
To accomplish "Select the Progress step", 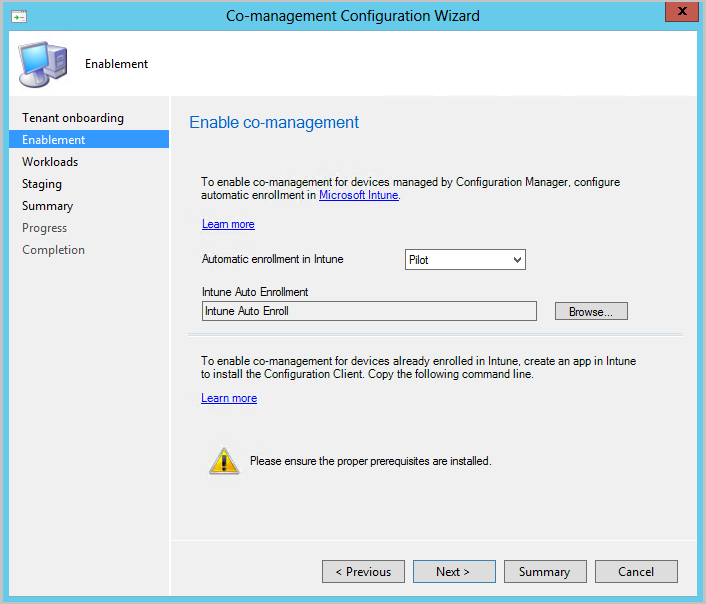I will tap(45, 228).
